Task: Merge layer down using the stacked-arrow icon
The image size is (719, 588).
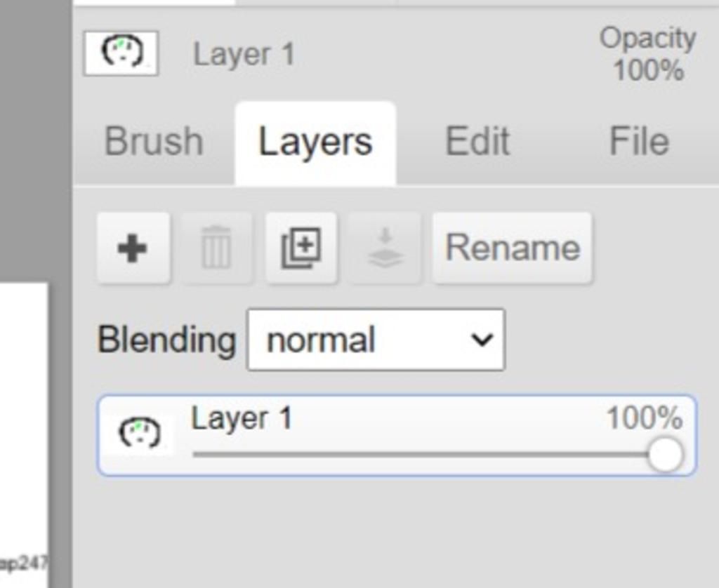Action: (385, 248)
